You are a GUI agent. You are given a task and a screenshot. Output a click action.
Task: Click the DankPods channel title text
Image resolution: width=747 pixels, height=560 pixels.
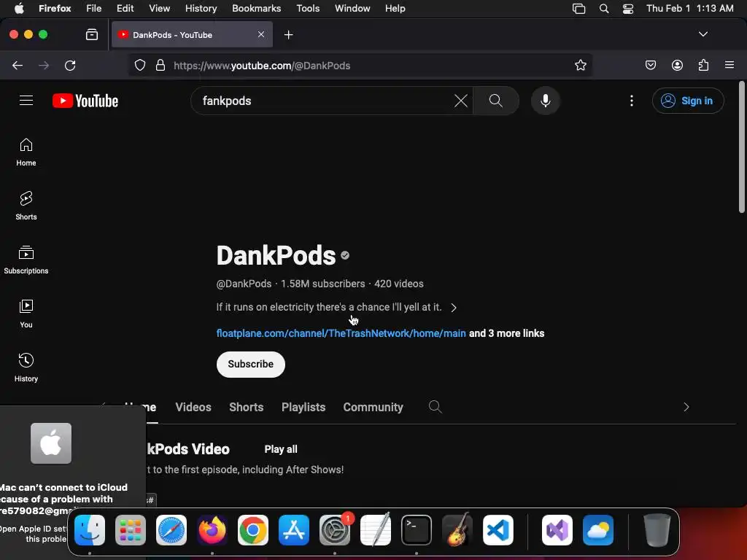[276, 256]
